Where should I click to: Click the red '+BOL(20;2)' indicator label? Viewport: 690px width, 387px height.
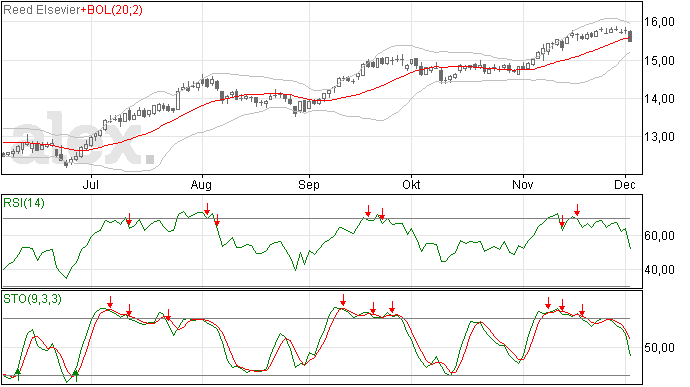pyautogui.click(x=112, y=10)
